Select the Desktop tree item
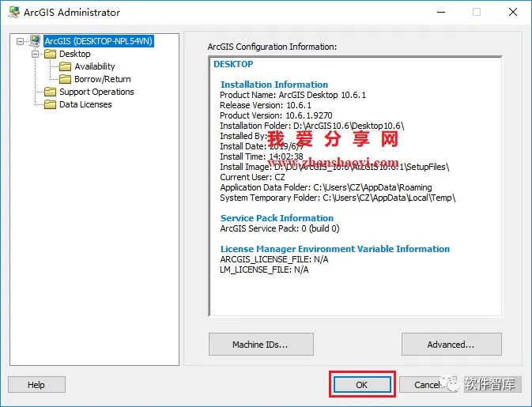The width and height of the screenshot is (532, 407). 75,54
